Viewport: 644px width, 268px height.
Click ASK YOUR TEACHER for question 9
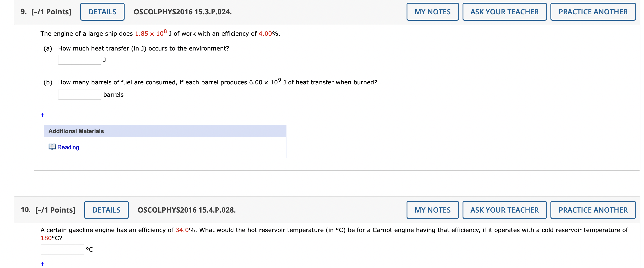[504, 11]
